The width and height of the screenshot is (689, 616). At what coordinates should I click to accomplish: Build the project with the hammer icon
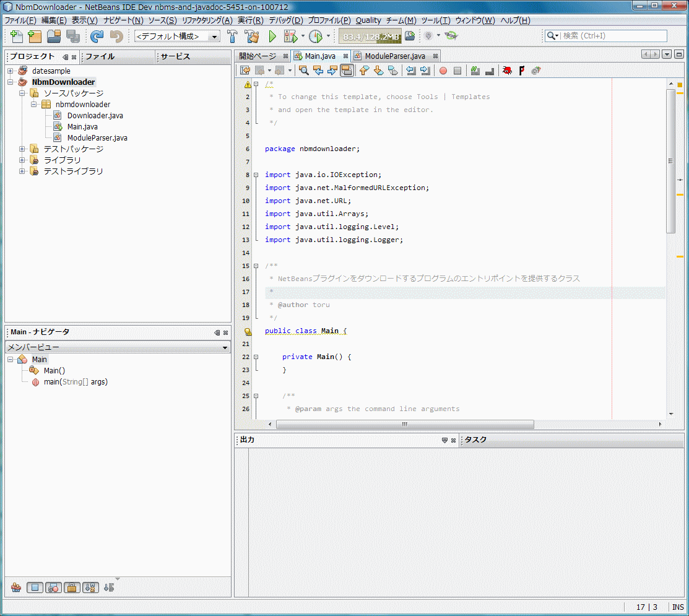point(232,36)
